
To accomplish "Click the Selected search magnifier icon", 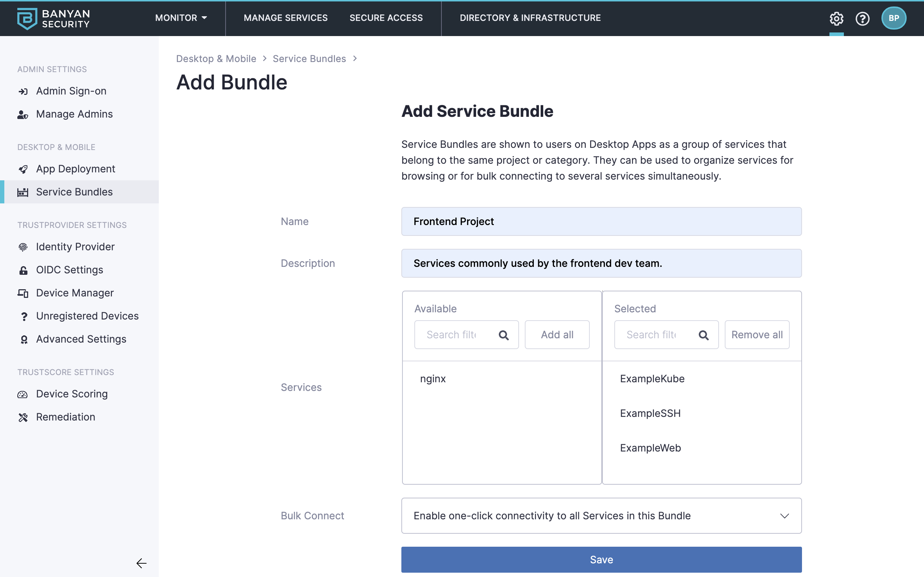I will (703, 335).
